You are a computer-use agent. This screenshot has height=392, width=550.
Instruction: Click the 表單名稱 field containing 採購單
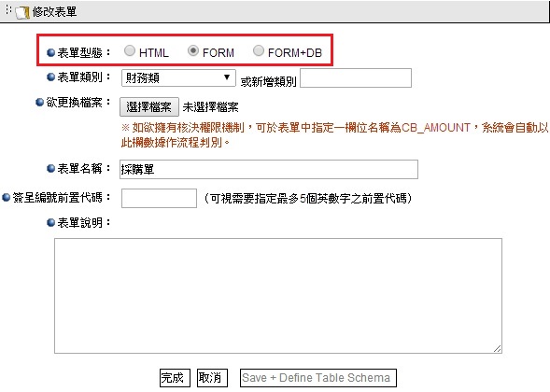(269, 169)
